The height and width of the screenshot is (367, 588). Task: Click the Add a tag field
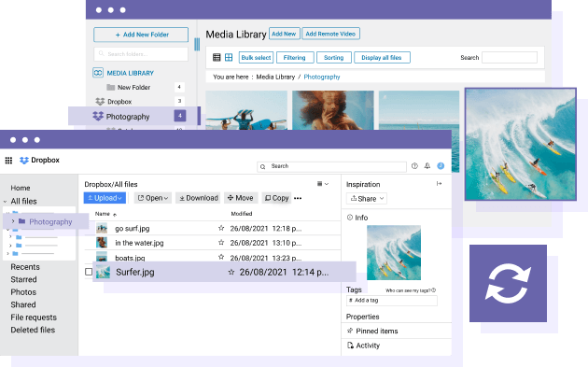tap(391, 300)
